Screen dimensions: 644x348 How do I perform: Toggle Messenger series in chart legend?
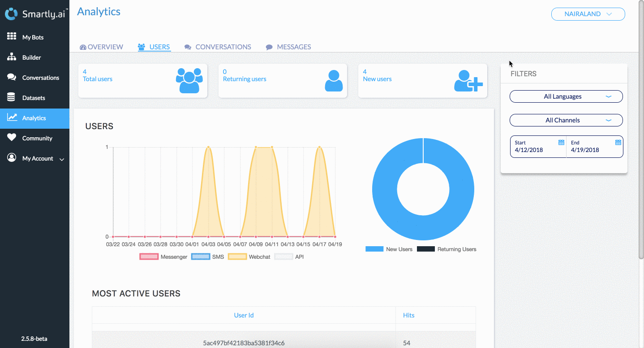click(163, 257)
